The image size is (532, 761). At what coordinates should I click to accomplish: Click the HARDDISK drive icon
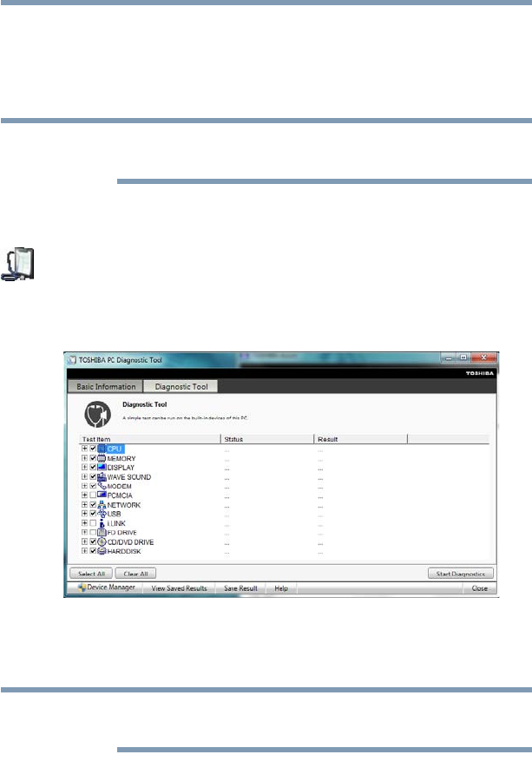(x=102, y=551)
